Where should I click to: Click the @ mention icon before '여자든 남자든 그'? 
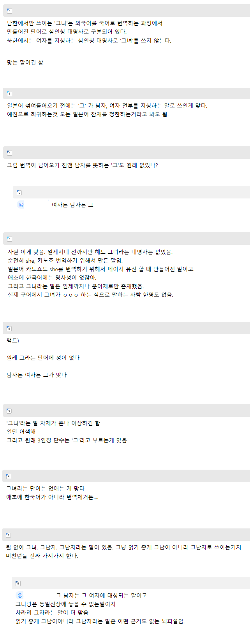(x=21, y=205)
